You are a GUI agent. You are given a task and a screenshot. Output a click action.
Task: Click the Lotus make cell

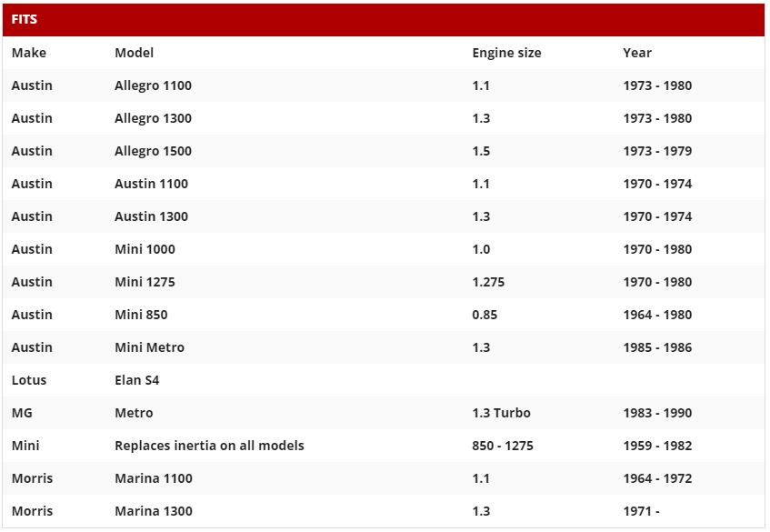tap(29, 380)
